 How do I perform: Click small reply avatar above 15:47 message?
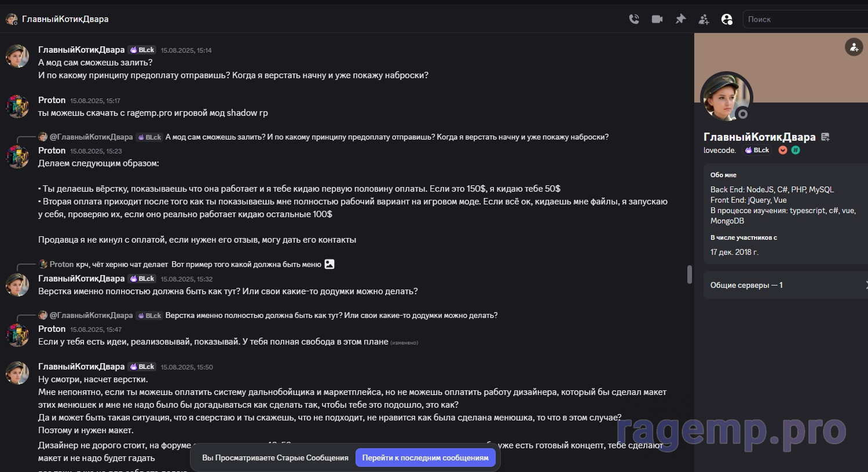point(43,316)
